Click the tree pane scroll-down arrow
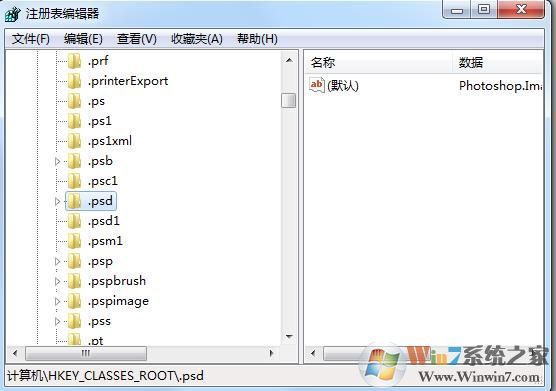Viewport: 556px width, 391px height. pyautogui.click(x=289, y=336)
